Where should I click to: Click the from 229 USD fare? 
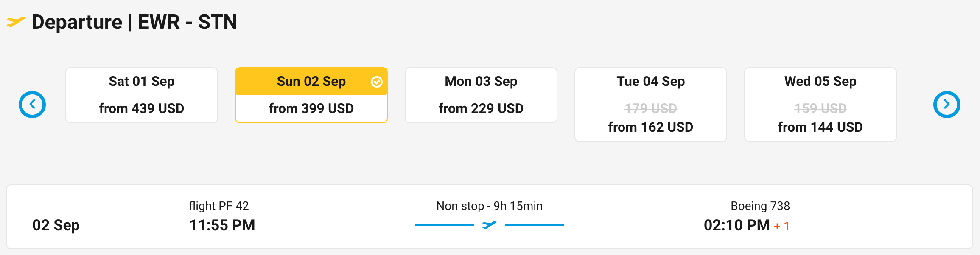click(x=481, y=108)
